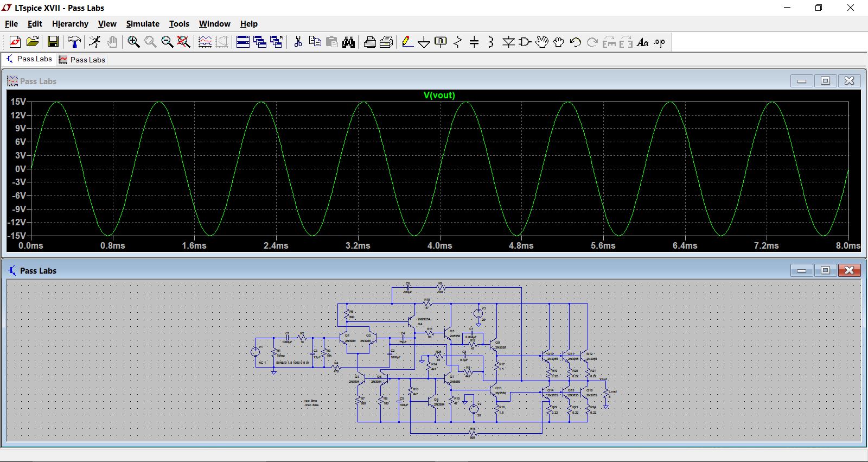
Task: Click the V1 voltage source symbol
Action: click(x=255, y=352)
